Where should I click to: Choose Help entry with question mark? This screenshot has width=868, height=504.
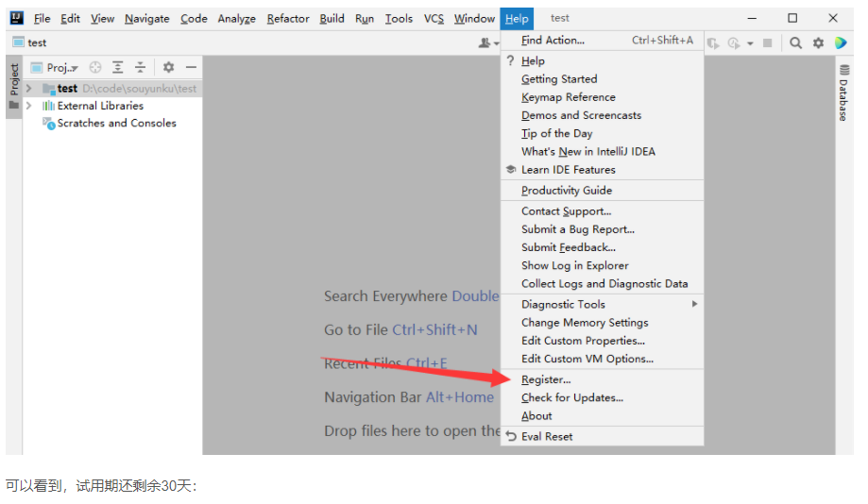[603, 60]
